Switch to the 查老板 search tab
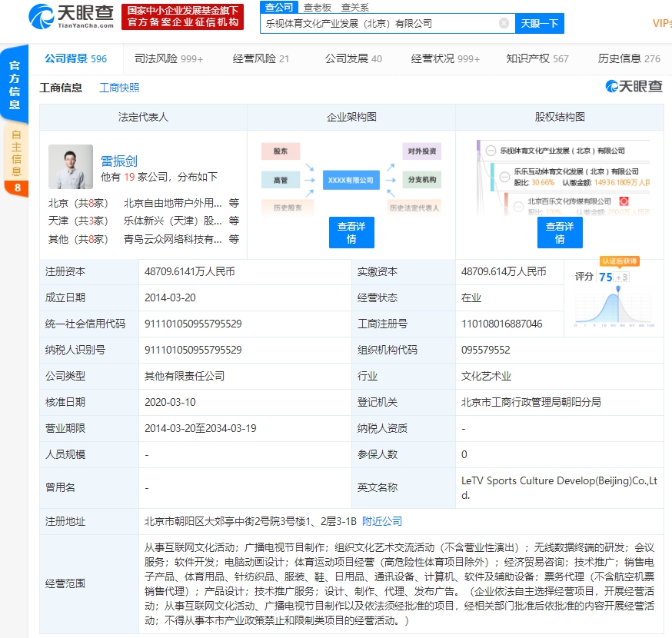Image resolution: width=672 pixels, height=638 pixels. click(x=317, y=7)
